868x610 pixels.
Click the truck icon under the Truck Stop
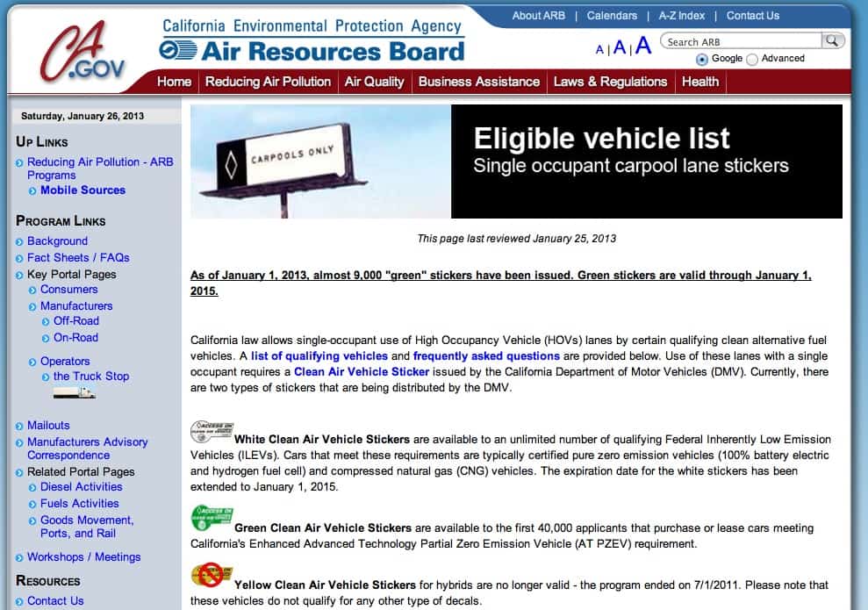[75, 392]
